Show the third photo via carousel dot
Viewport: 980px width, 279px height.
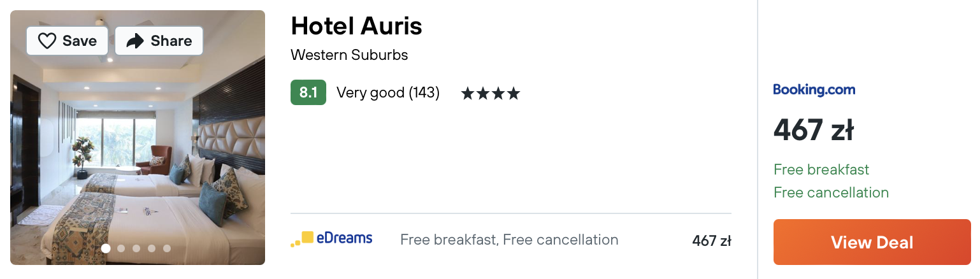(x=136, y=248)
